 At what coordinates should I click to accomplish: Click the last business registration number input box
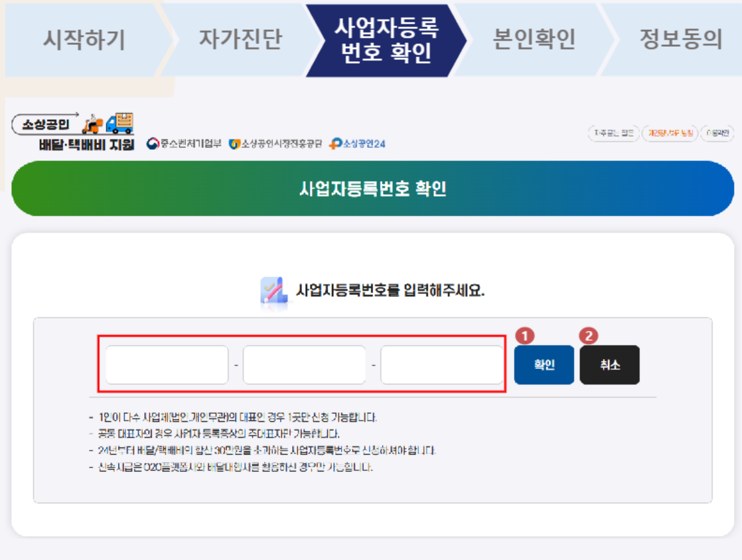click(441, 365)
